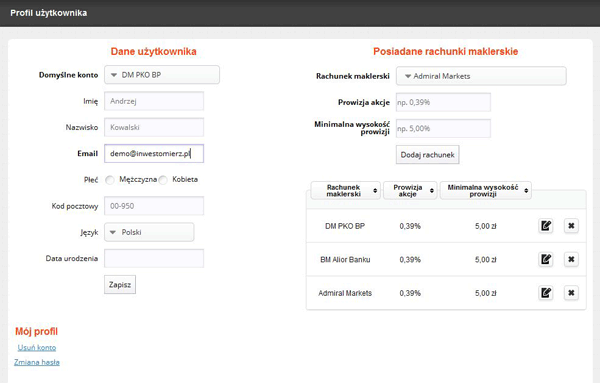This screenshot has width=600, height=383.
Task: Click the Dane użytkownika heading
Action: (153, 51)
